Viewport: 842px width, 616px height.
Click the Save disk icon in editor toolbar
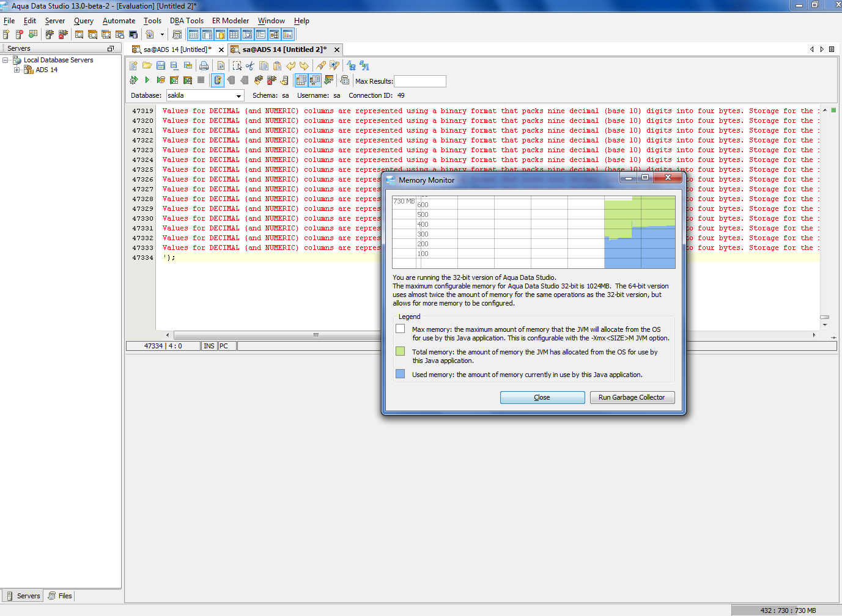[x=161, y=65]
